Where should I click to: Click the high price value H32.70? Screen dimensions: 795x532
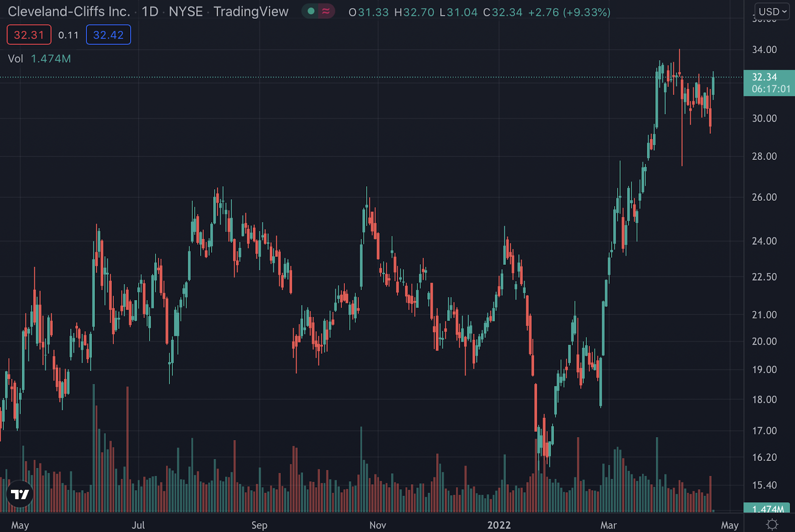pyautogui.click(x=414, y=12)
